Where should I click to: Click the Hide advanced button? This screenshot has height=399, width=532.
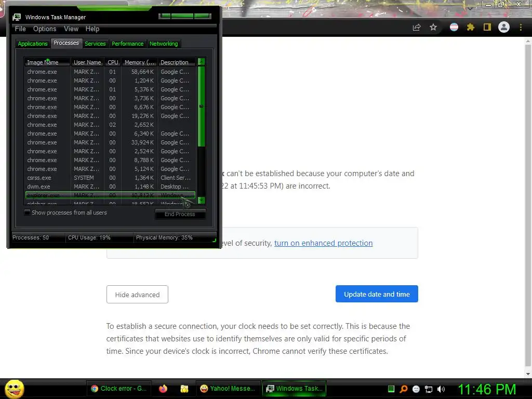137,295
